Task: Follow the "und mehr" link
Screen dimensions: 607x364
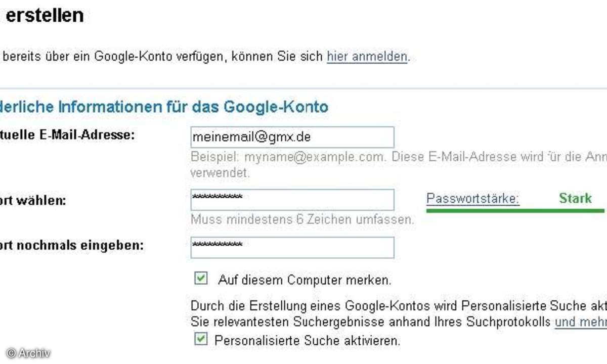Action: [x=581, y=322]
